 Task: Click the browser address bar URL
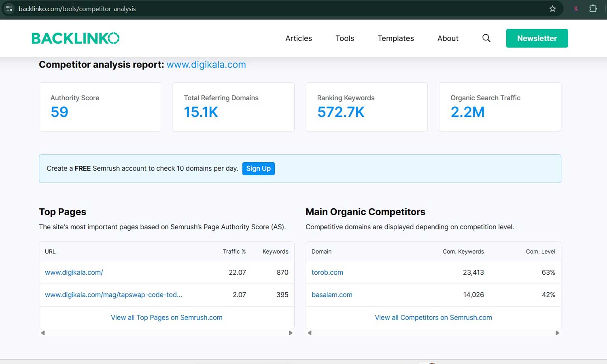click(x=77, y=8)
